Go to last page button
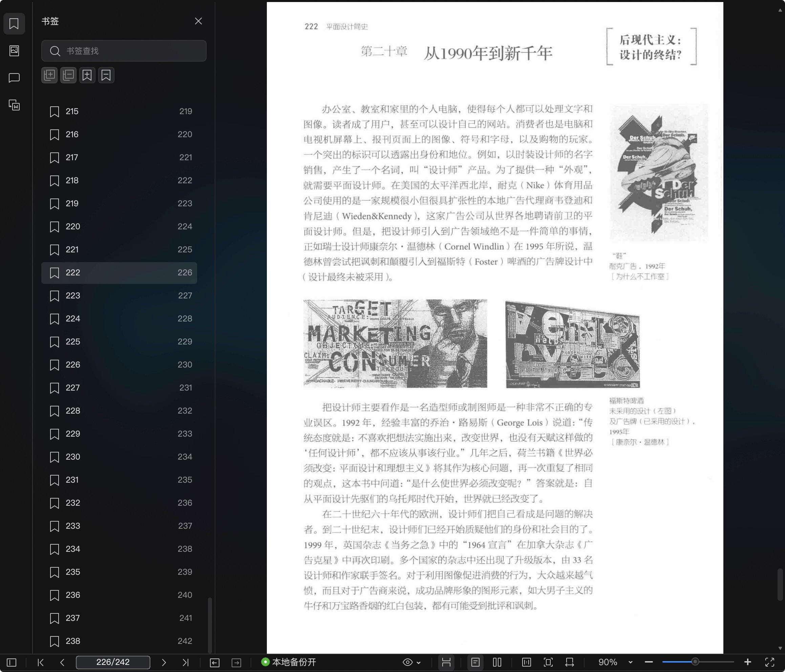 [x=185, y=663]
